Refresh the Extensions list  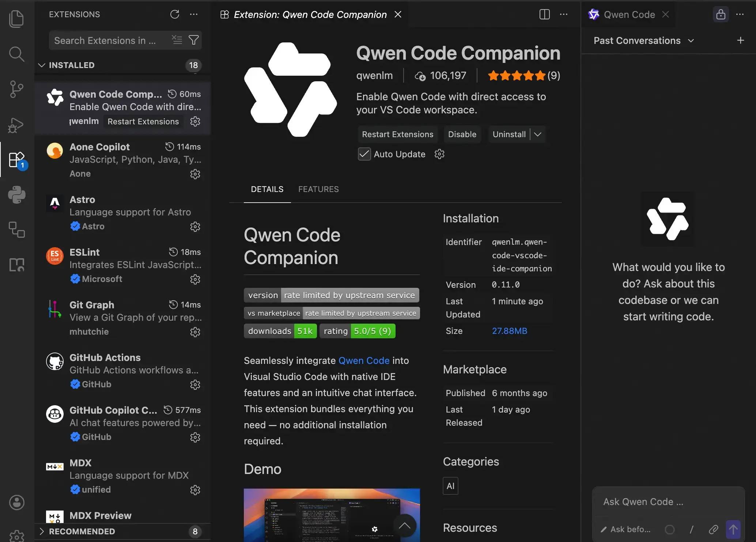[x=175, y=14]
